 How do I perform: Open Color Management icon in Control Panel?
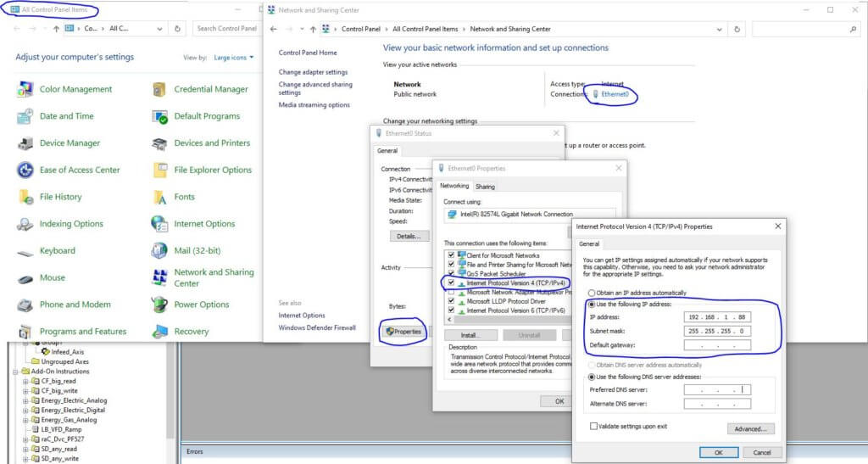click(25, 89)
